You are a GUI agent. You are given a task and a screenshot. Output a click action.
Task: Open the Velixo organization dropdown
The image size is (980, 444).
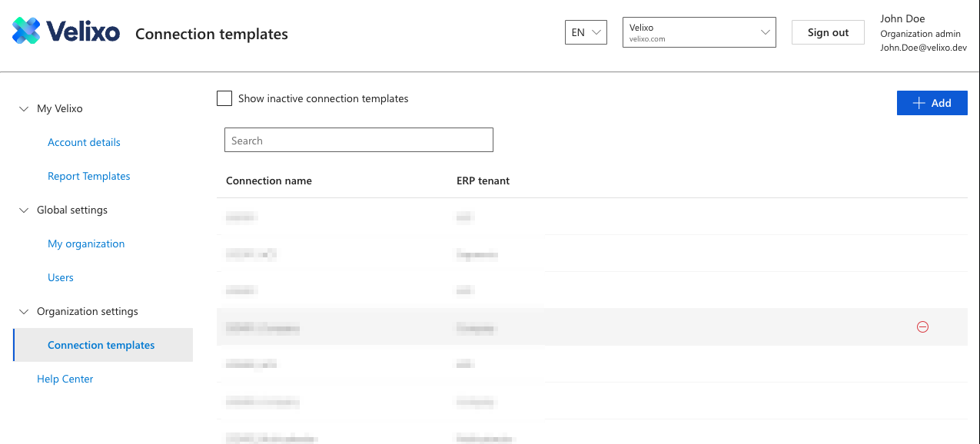point(699,33)
